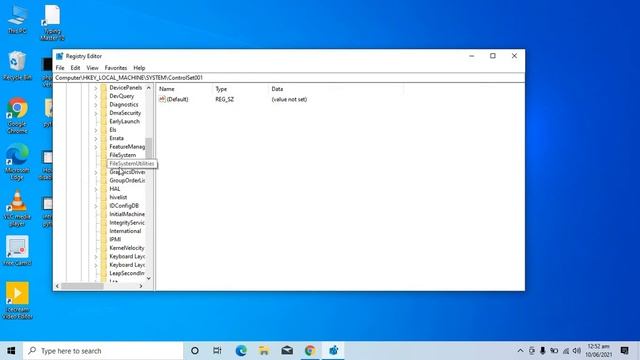Click the tree pane scroll up arrow
640x360 pixels.
(149, 88)
